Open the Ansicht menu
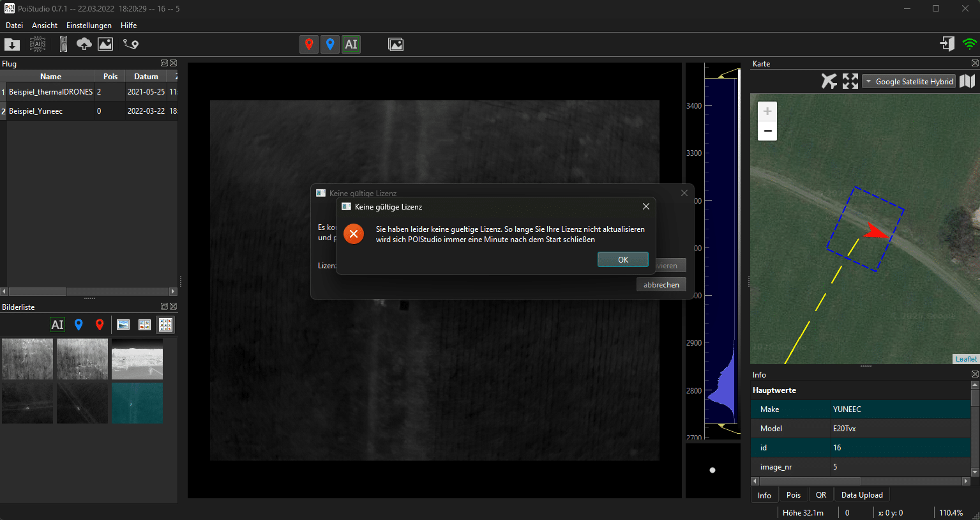The width and height of the screenshot is (980, 520). 45,26
